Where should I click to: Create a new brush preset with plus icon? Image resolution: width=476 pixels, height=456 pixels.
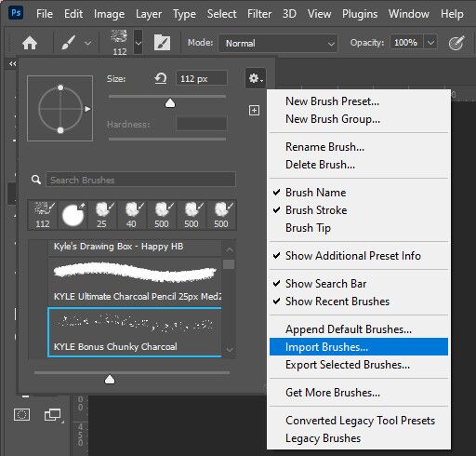pos(254,110)
